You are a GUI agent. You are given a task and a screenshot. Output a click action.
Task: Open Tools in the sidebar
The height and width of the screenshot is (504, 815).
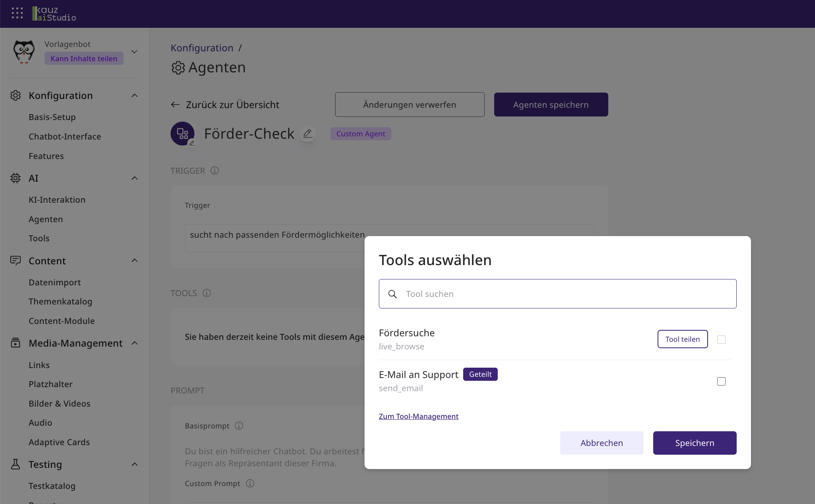point(39,238)
